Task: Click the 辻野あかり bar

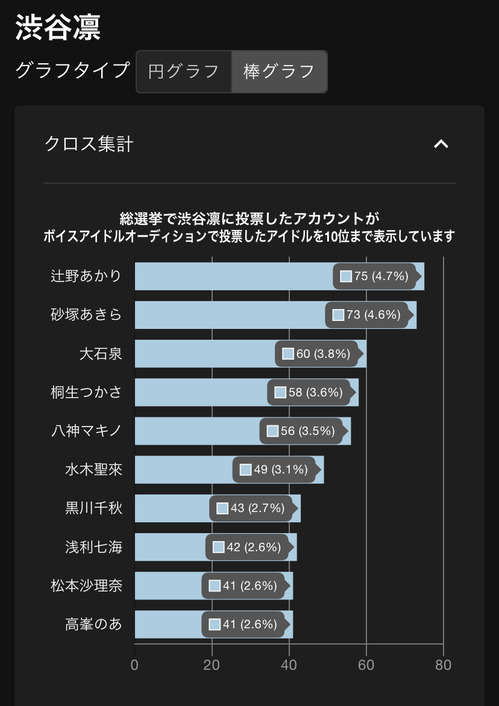Action: click(279, 276)
